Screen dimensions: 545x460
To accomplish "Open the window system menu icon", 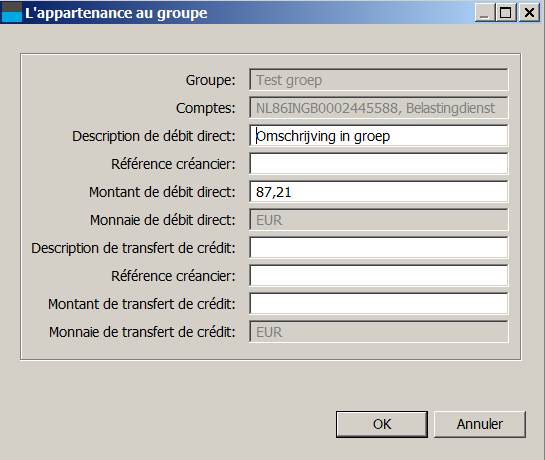I will 12,12.
